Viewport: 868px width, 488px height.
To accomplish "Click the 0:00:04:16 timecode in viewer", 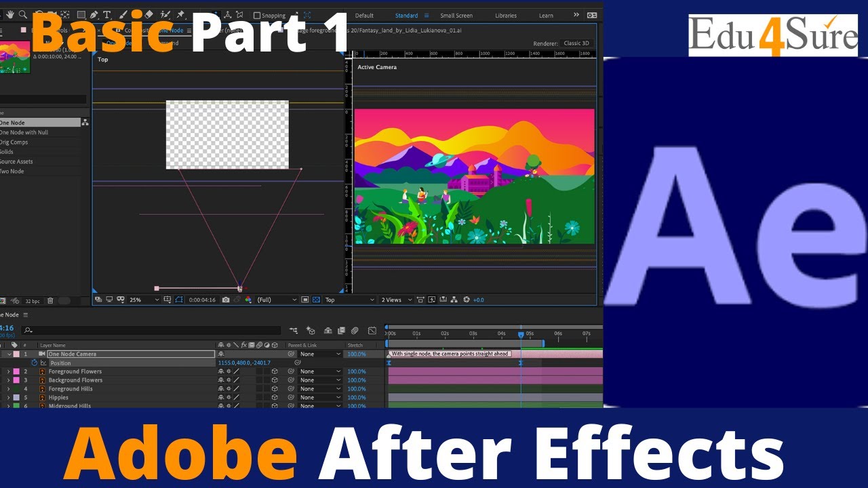I will [x=202, y=300].
